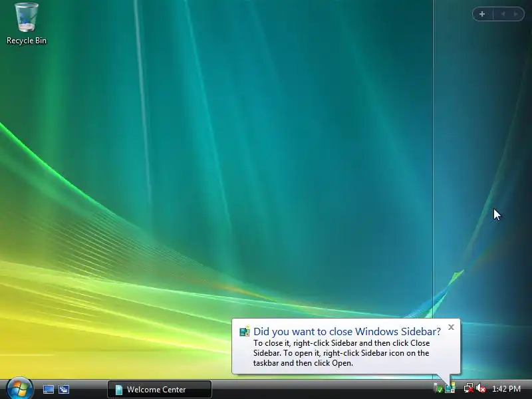Click the 1:42 PM taskbar clock
This screenshot has height=399, width=532.
tap(506, 389)
